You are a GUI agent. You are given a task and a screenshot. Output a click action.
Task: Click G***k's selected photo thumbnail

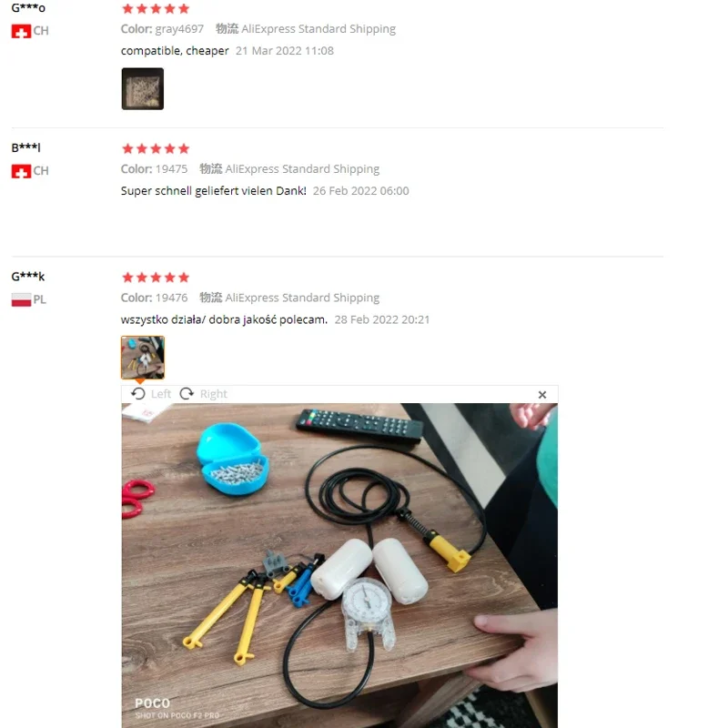click(143, 358)
